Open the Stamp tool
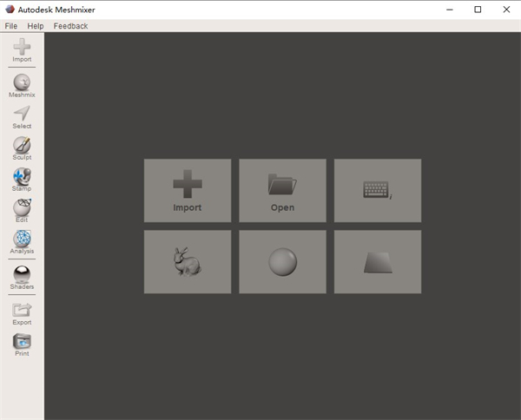The height and width of the screenshot is (420, 521). (x=22, y=178)
